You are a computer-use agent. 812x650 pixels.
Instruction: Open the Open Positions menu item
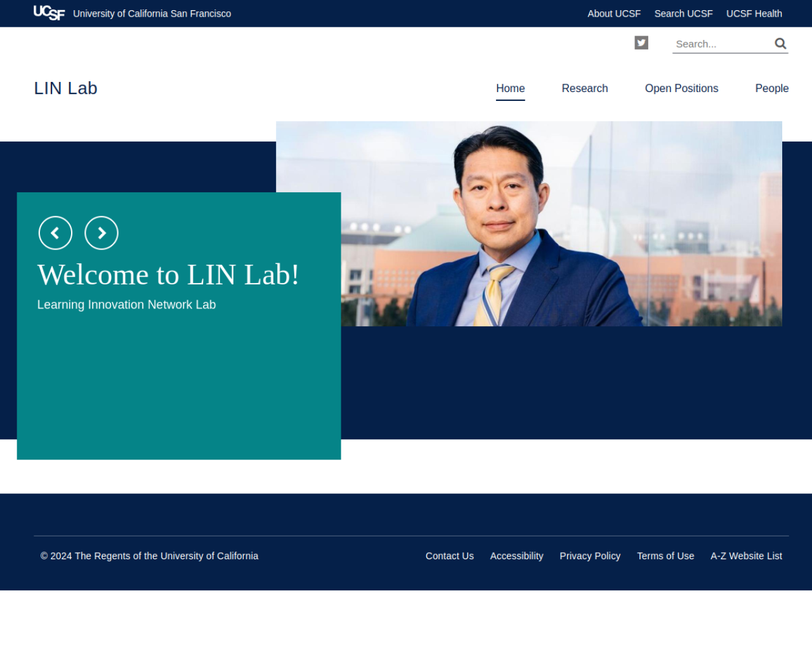pyautogui.click(x=681, y=88)
